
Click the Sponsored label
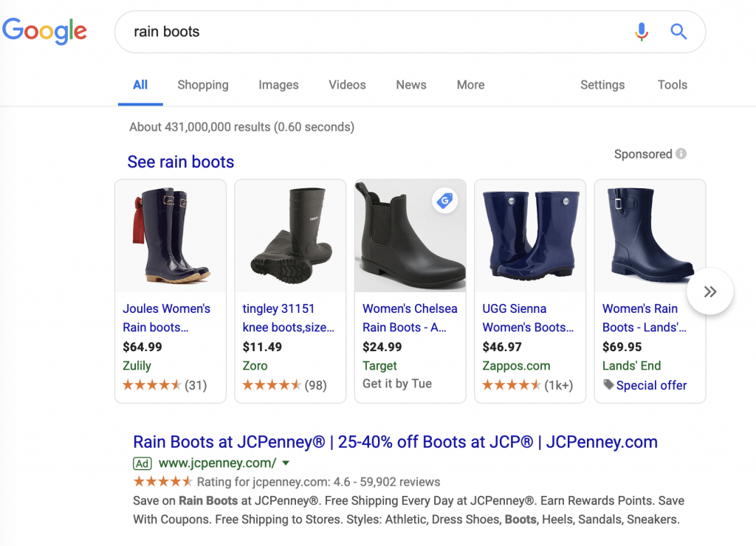643,153
